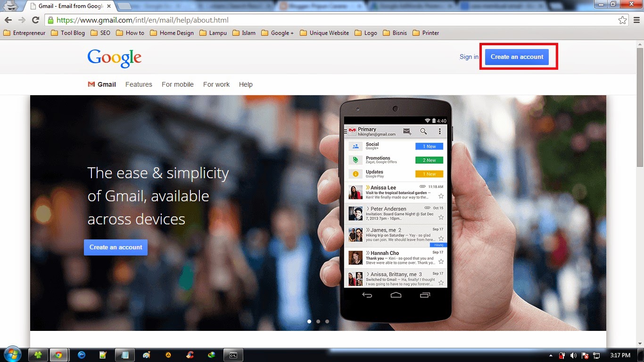Open the Help page link

(x=246, y=84)
